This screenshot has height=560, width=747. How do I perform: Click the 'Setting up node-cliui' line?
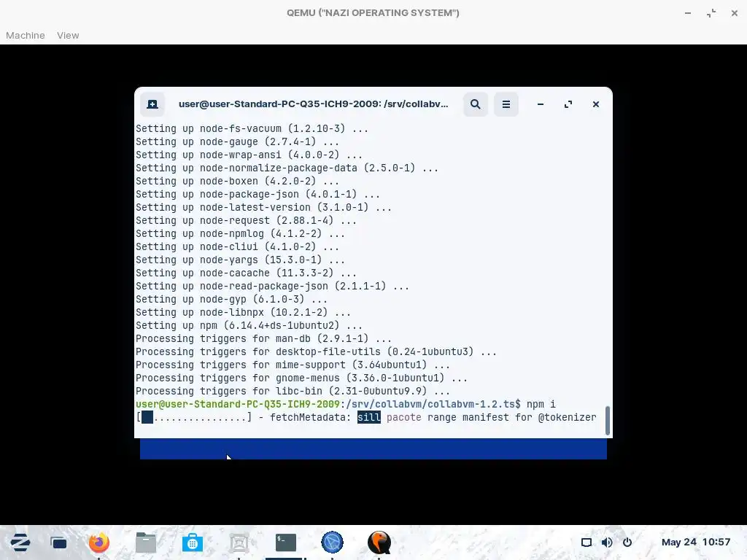pos(237,246)
